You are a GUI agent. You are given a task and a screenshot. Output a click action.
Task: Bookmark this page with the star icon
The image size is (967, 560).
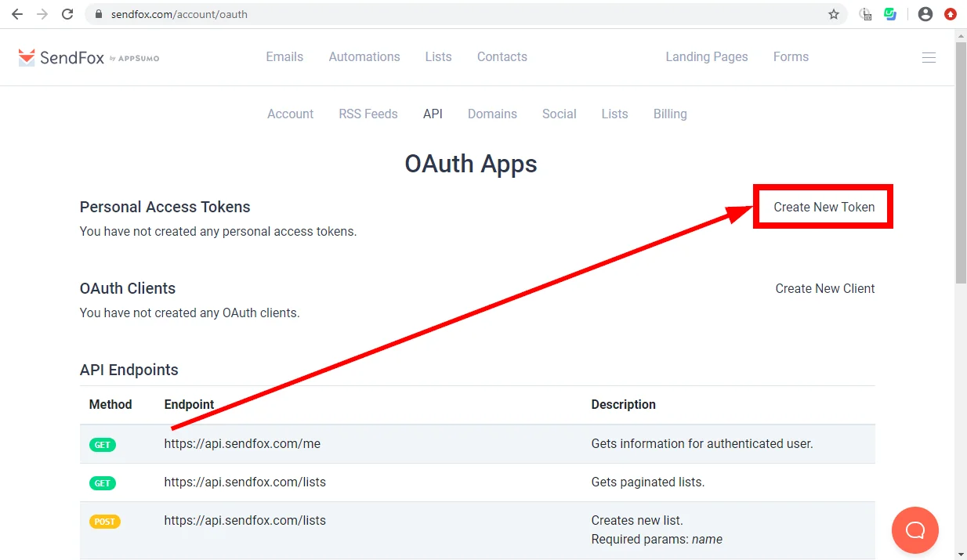834,14
